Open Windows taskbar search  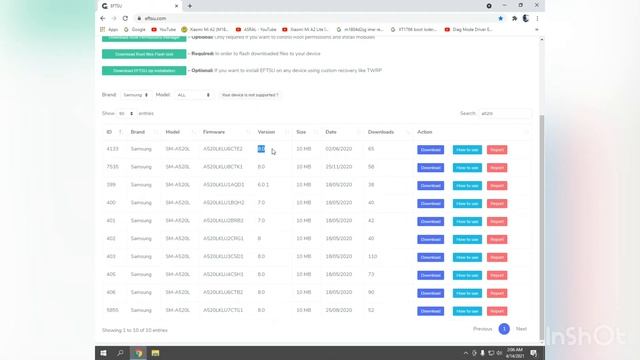click(120, 353)
